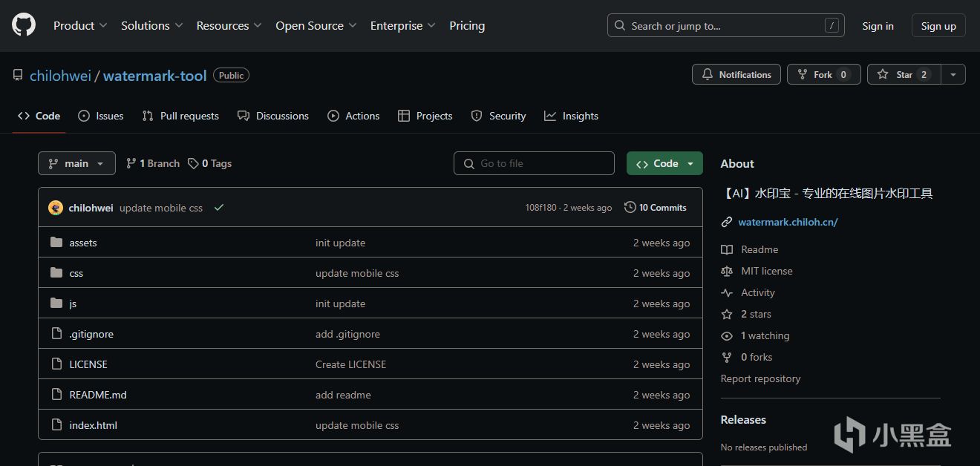Click the README.md file icon

(56, 395)
